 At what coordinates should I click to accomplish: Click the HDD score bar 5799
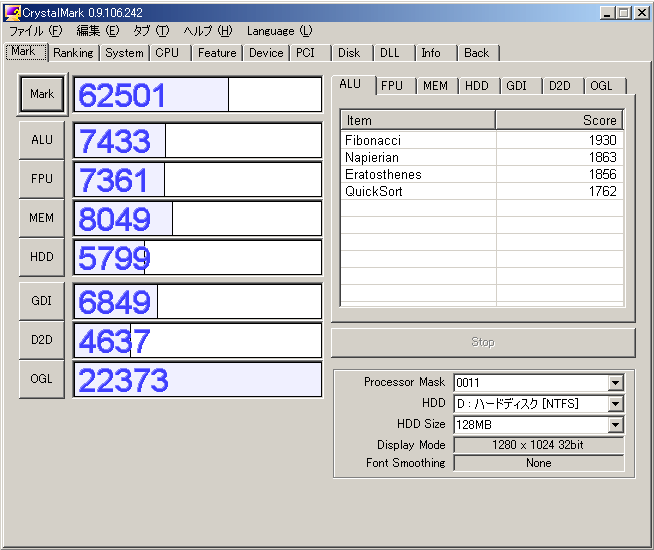point(198,258)
